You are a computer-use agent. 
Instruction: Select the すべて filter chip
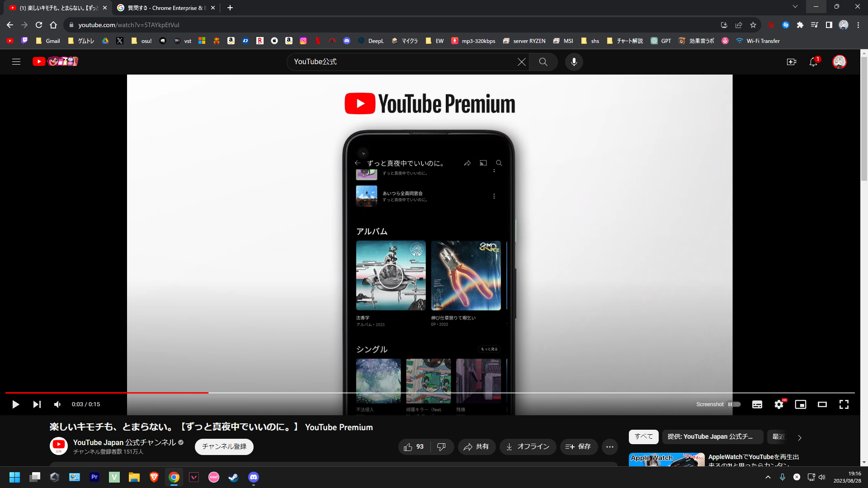(644, 437)
